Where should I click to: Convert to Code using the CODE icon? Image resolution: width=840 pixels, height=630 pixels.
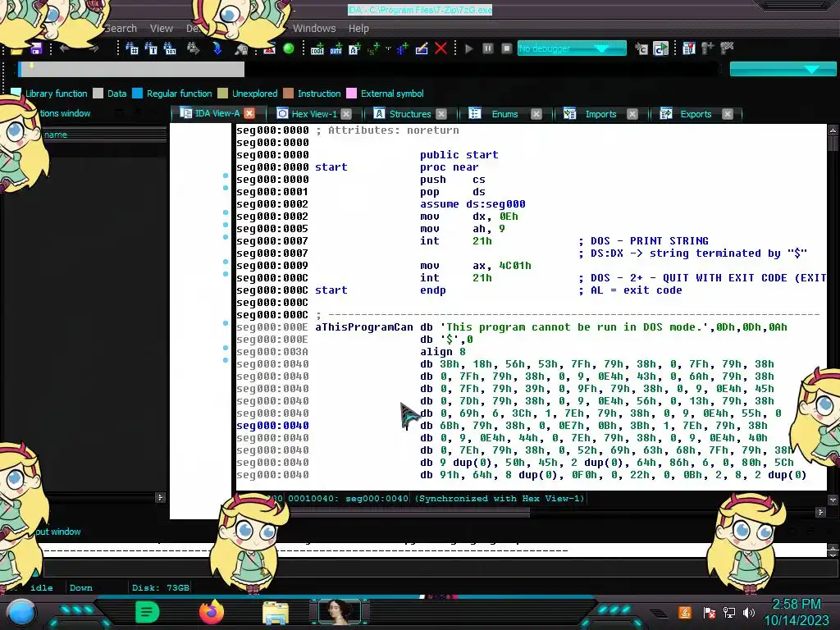317,48
